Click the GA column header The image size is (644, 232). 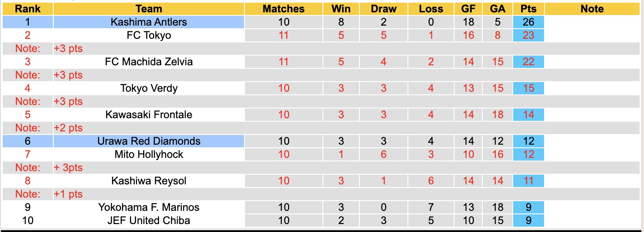pos(498,9)
